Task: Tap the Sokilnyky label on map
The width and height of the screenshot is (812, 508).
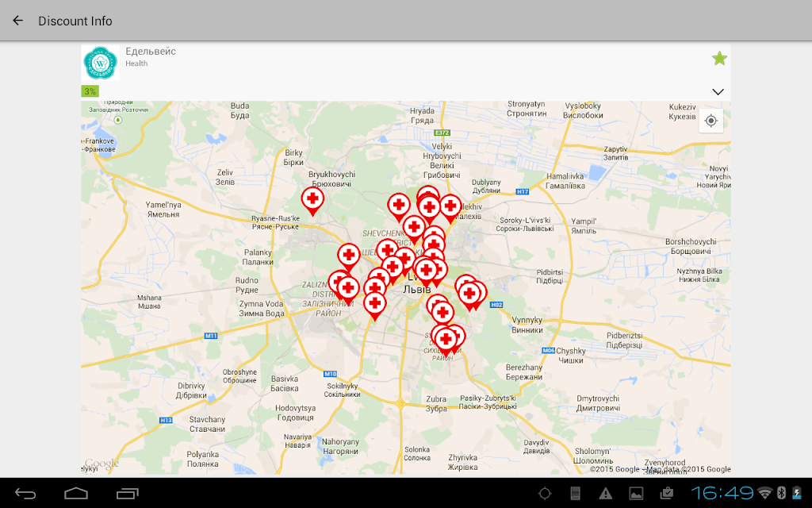Action: tap(343, 390)
